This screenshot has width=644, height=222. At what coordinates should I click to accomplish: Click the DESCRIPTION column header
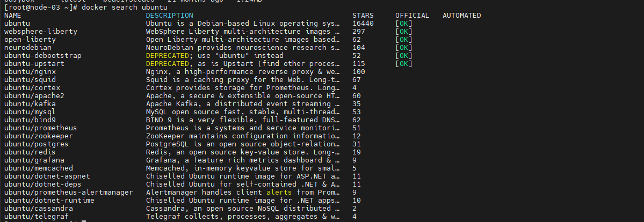click(x=170, y=16)
